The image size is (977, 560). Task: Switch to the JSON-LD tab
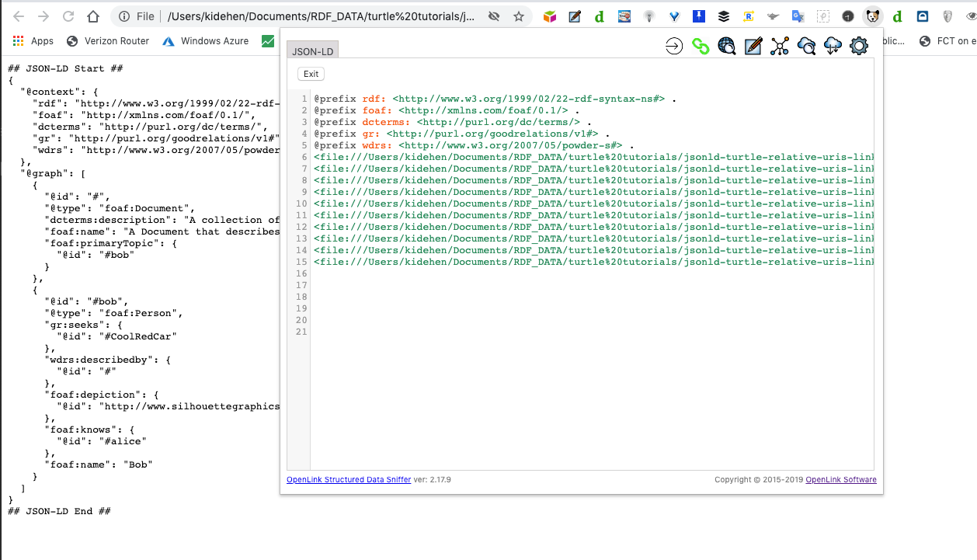(x=313, y=50)
